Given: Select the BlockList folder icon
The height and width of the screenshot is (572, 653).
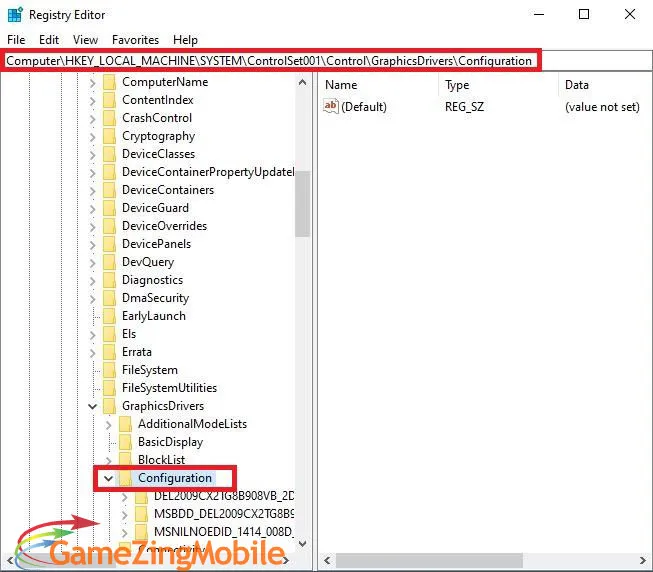Looking at the screenshot, I should click(125, 459).
